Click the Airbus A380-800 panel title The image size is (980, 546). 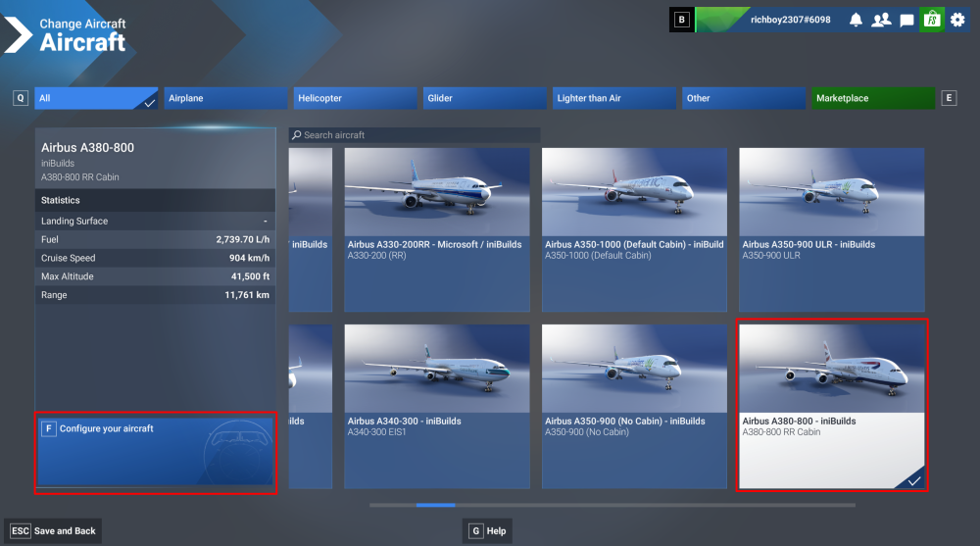[87, 148]
